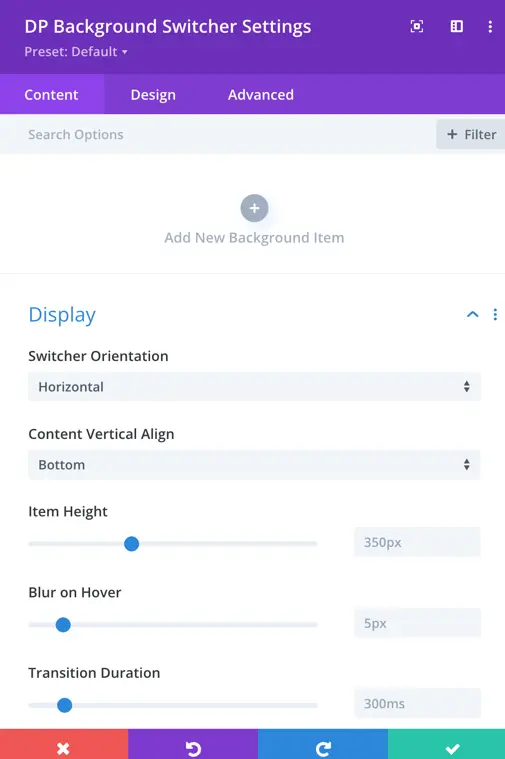Click the expand modal fullscreen icon
Screen dimensions: 505x759
pos(416,26)
